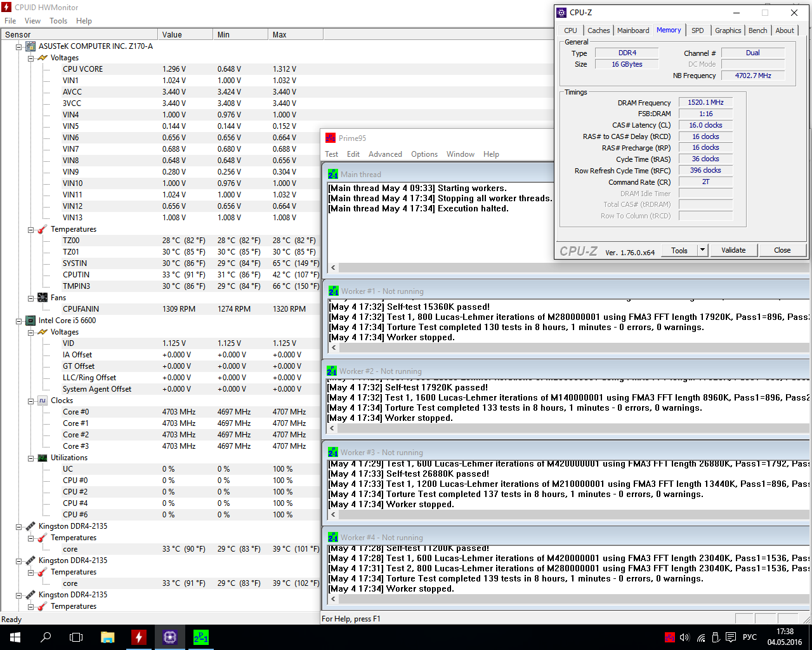Collapse the Clocks section in HWMonitor
Image resolution: width=812 pixels, height=650 pixels.
tap(31, 401)
